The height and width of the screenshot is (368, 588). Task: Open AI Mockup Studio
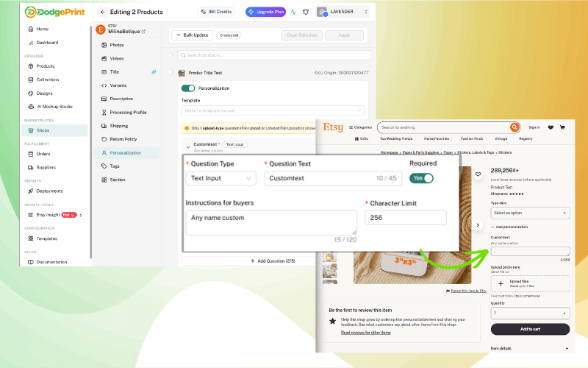coord(50,107)
